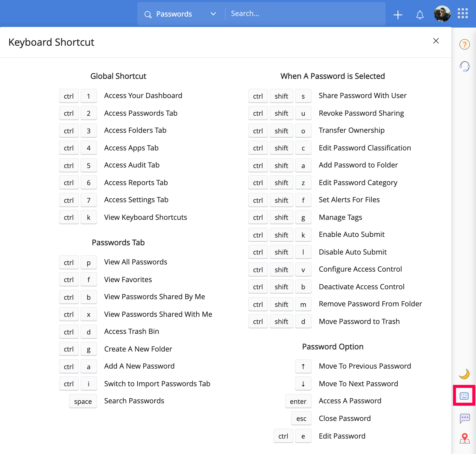Click 'Access Audit Tab' label

[132, 165]
